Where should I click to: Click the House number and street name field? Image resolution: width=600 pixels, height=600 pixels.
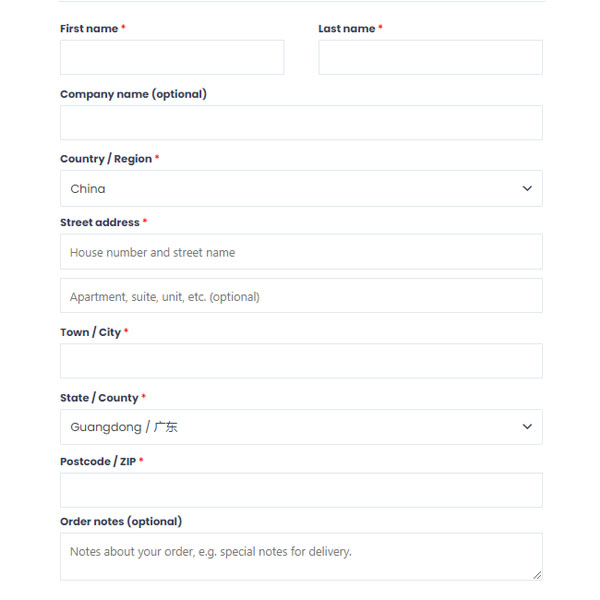pos(301,252)
